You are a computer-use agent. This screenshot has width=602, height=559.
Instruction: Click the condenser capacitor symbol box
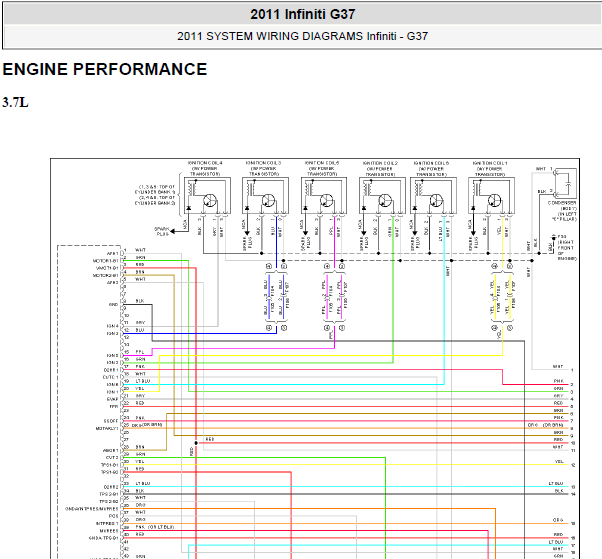coord(566,183)
